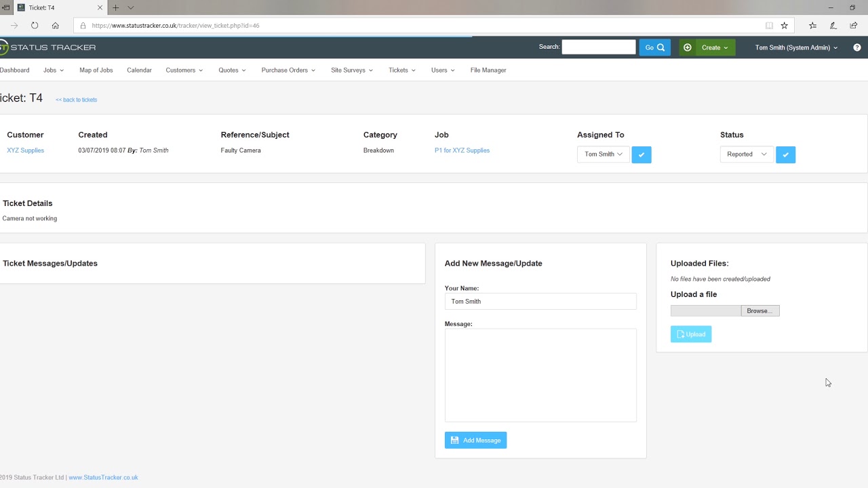This screenshot has height=488, width=868.
Task: Open the Status Reported dropdown
Action: [x=747, y=155]
